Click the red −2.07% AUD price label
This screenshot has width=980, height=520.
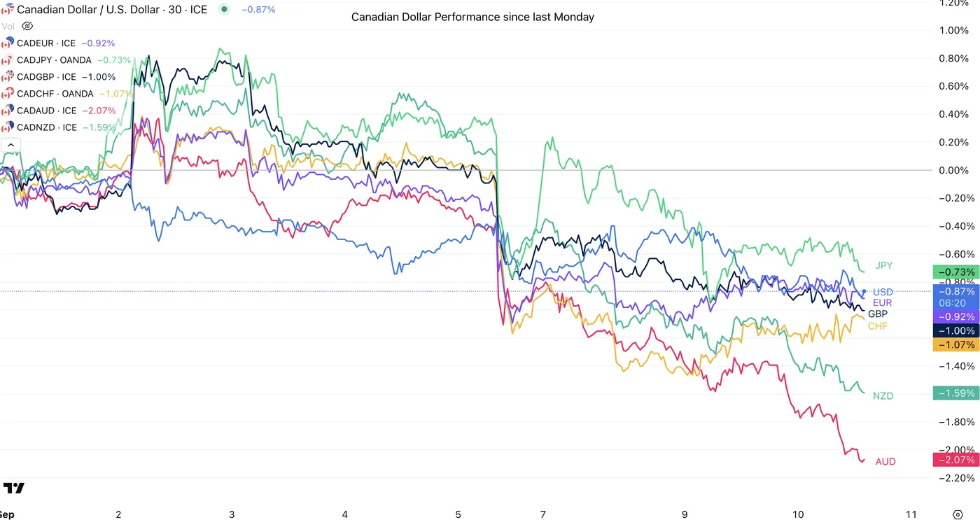coord(955,460)
